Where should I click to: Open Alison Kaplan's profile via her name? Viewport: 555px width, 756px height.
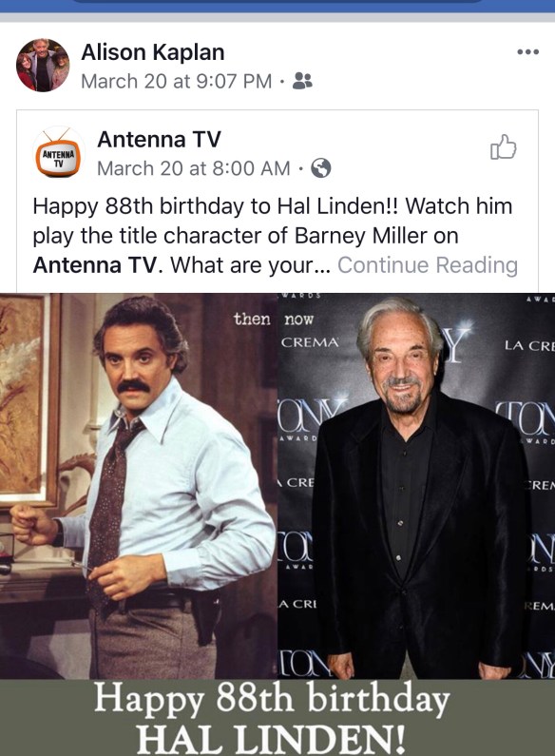[x=153, y=52]
